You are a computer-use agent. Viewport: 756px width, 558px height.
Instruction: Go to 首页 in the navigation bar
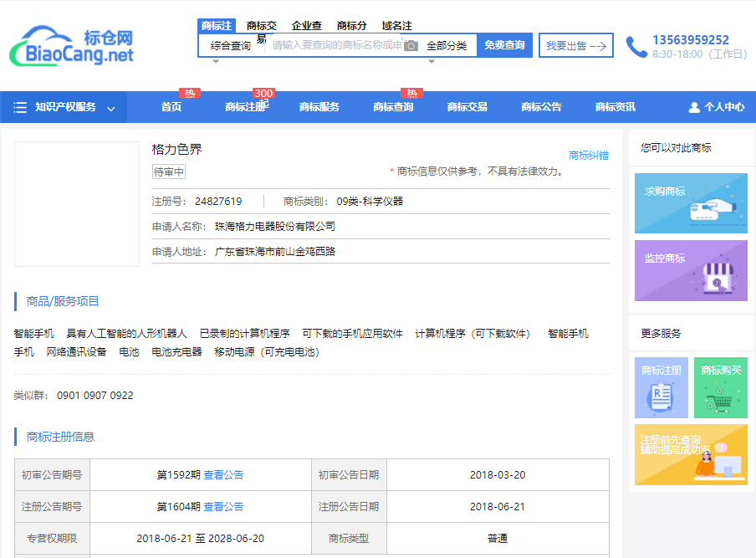[171, 107]
